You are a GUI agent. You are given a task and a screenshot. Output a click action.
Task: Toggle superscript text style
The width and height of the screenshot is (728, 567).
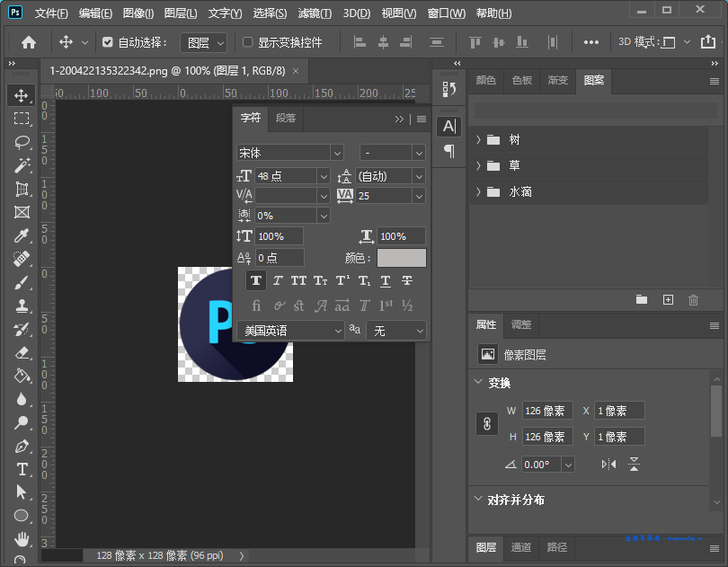coord(342,280)
